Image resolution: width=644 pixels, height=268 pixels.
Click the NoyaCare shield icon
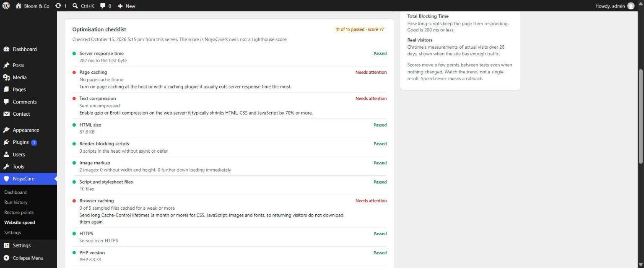(x=6, y=179)
